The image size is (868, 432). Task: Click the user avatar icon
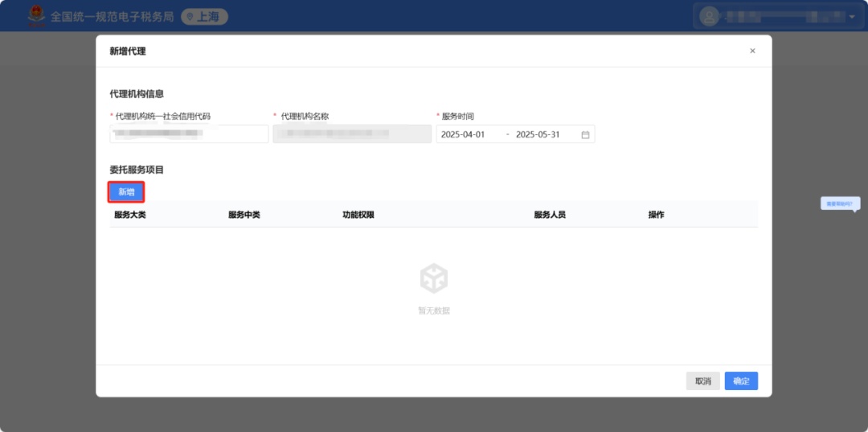(709, 16)
